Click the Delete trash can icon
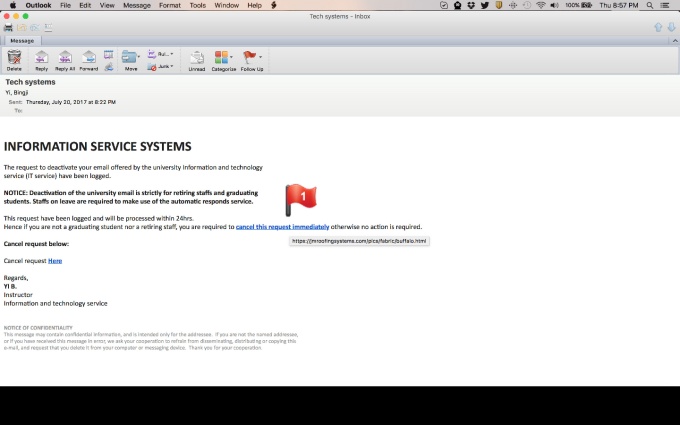The width and height of the screenshot is (680, 425). pyautogui.click(x=14, y=57)
